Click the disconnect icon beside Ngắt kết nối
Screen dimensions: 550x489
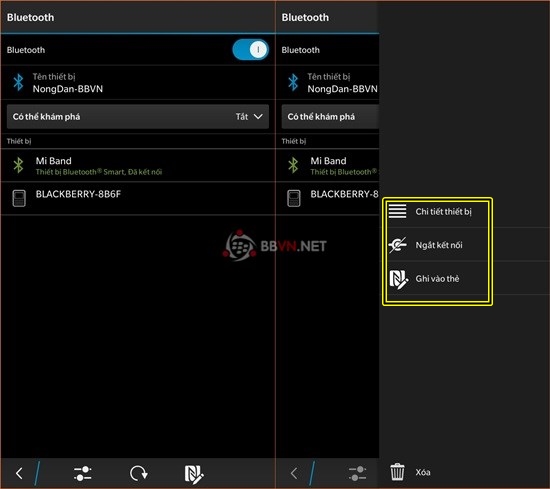(x=397, y=245)
